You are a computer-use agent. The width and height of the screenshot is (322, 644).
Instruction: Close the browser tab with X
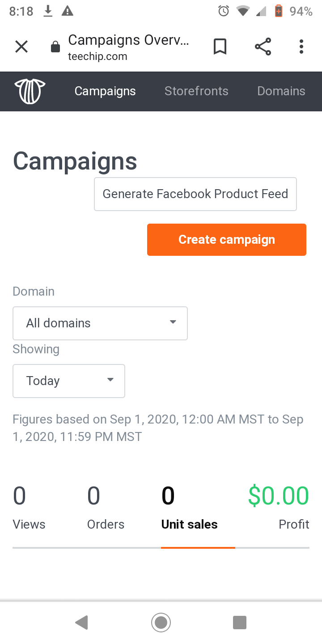[21, 47]
